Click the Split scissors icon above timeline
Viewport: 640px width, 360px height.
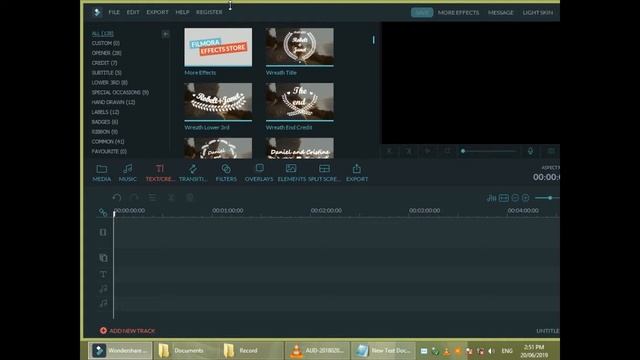coord(171,198)
